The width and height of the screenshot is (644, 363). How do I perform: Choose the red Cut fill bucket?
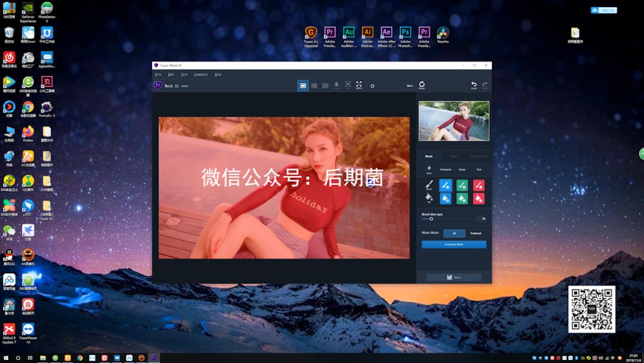coord(479,199)
